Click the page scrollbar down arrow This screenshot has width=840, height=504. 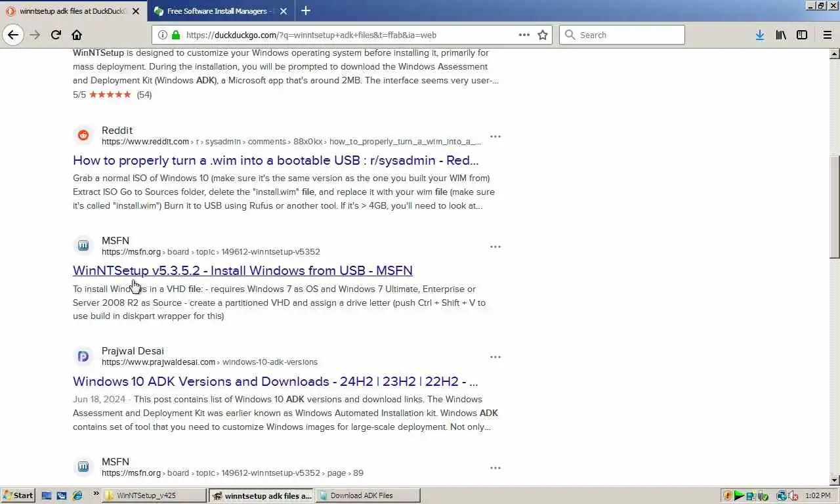[835, 480]
